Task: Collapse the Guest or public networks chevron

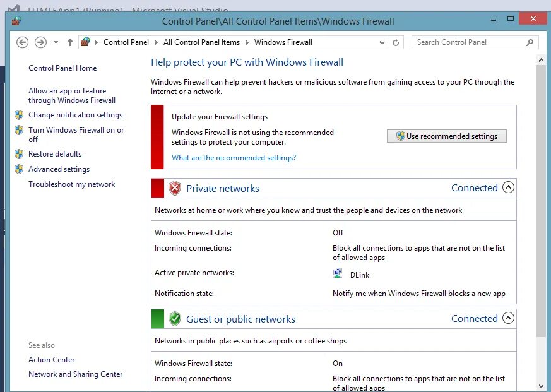Action: 508,318
